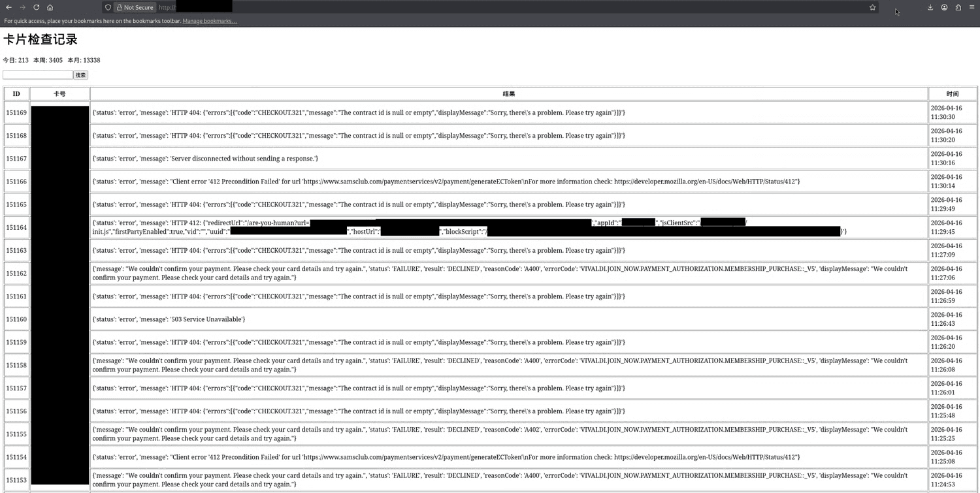Click the 卡号 column header
980x493 pixels.
(x=59, y=94)
